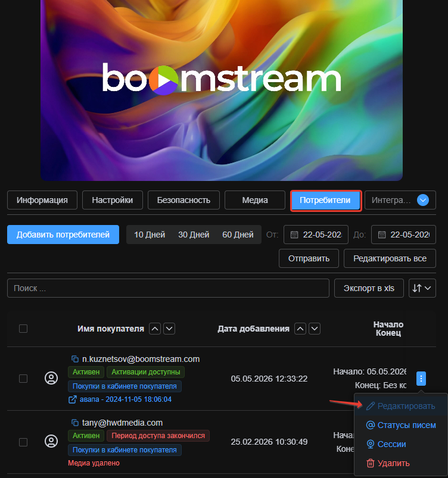Toggle select-all checkbox in table header
This screenshot has width=448, height=478.
point(23,329)
